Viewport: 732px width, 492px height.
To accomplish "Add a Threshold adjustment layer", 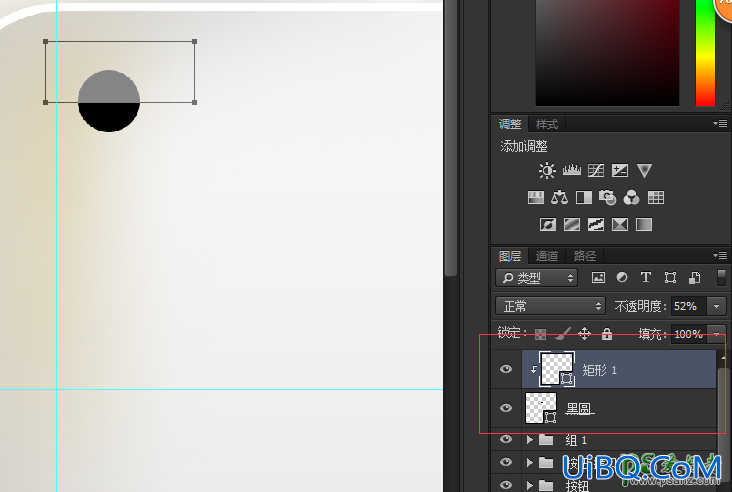I will point(596,225).
